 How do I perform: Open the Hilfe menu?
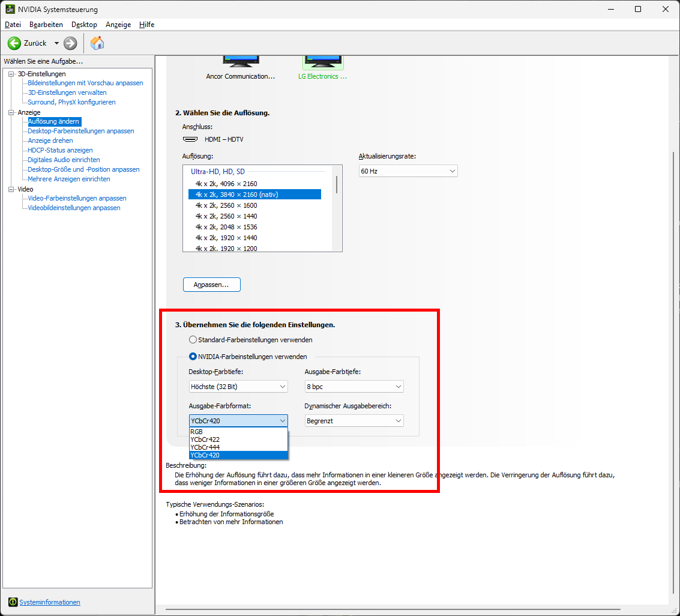146,25
